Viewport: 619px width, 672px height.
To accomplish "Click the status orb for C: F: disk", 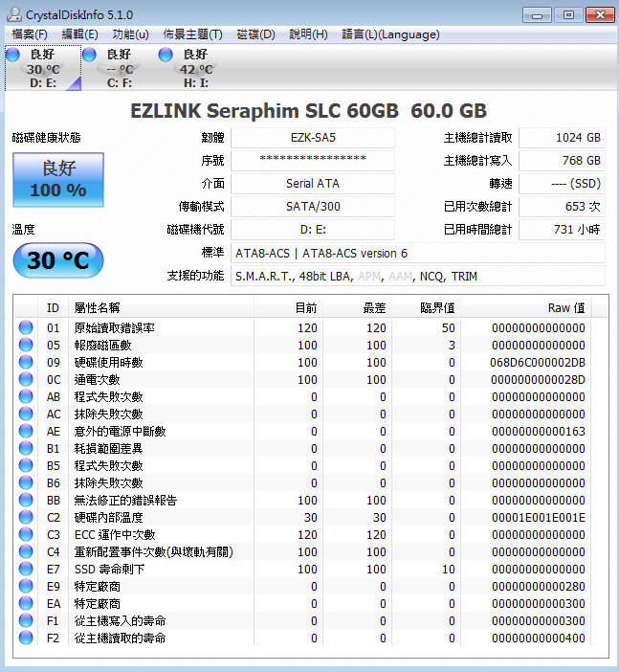I will pyautogui.click(x=89, y=55).
